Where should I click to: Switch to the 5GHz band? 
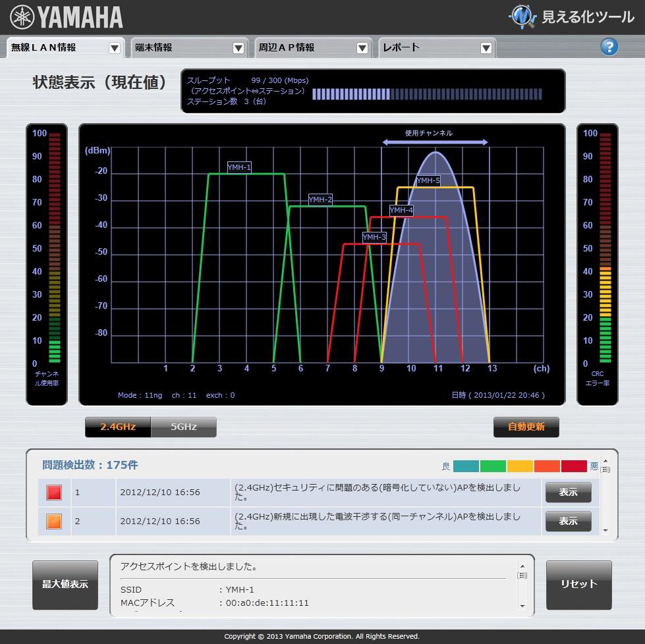click(184, 427)
